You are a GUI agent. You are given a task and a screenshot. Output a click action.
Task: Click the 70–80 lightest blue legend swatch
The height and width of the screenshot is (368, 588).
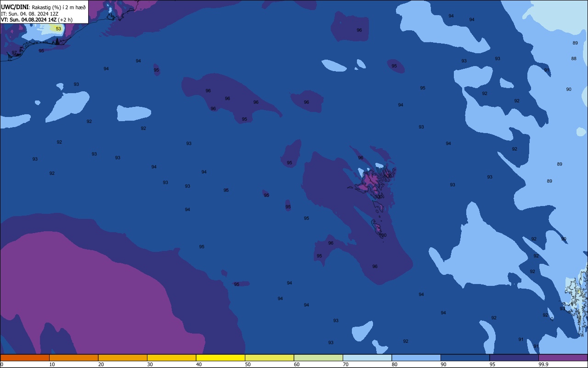(367, 357)
